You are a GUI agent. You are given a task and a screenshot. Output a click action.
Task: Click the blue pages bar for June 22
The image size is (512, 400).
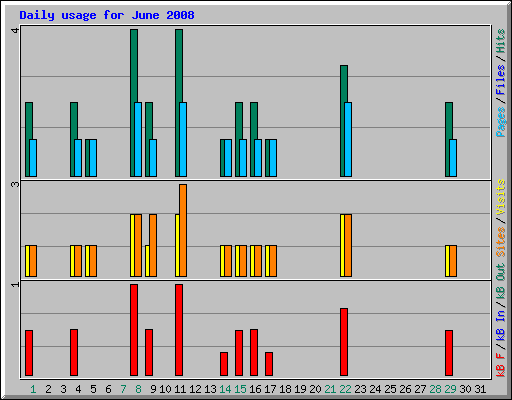coord(348,139)
